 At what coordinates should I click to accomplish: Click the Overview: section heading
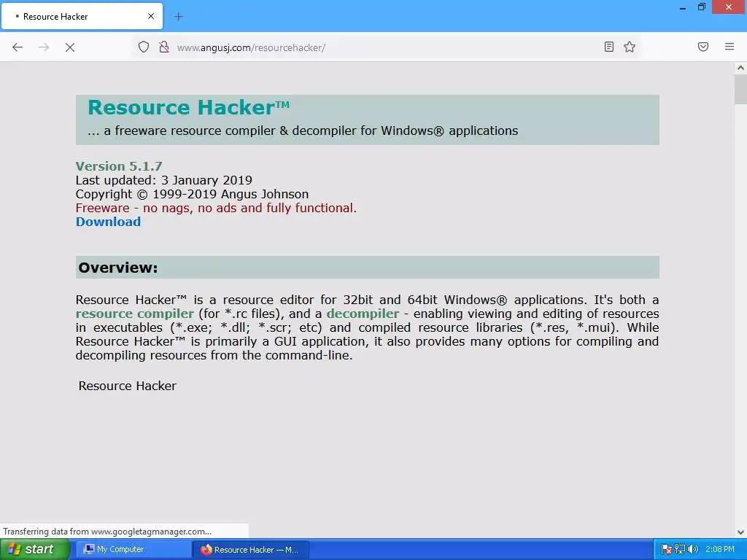tap(117, 268)
